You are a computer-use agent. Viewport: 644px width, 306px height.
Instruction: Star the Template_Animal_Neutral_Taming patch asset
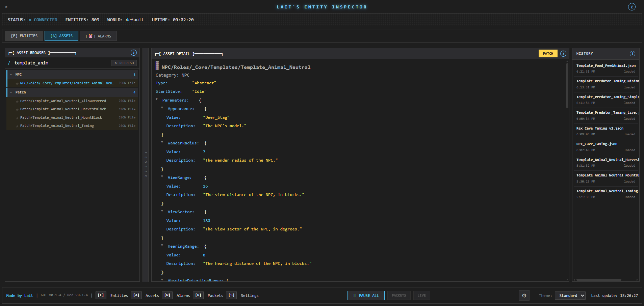[17, 126]
